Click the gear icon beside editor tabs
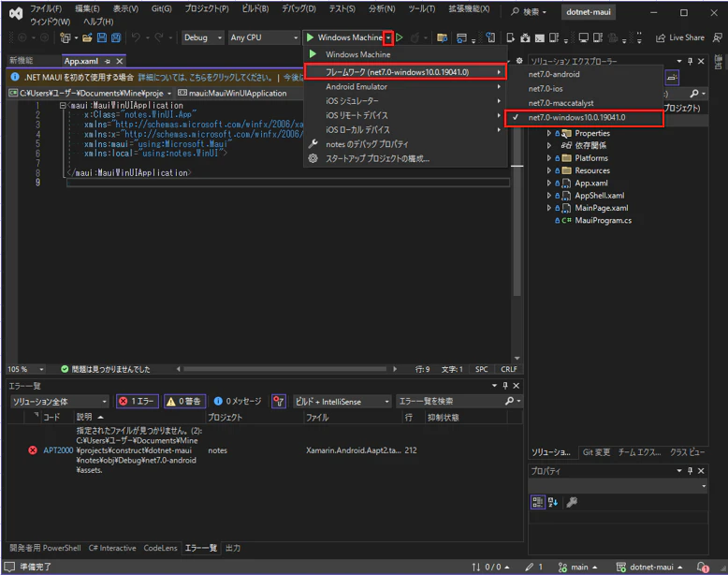The height and width of the screenshot is (575, 728). [x=519, y=61]
